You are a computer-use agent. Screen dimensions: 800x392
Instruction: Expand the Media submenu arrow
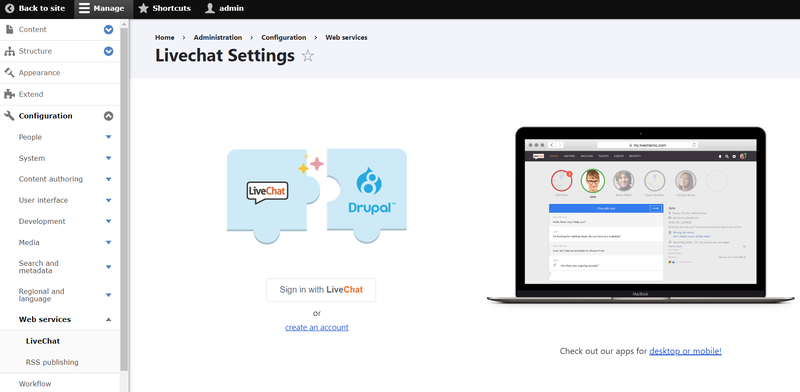(108, 242)
